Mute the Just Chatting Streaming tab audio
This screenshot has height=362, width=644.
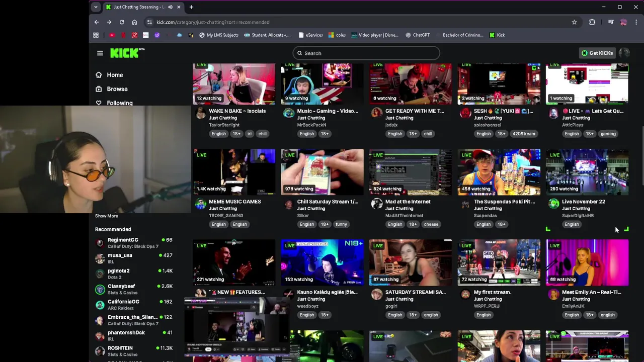point(170,7)
